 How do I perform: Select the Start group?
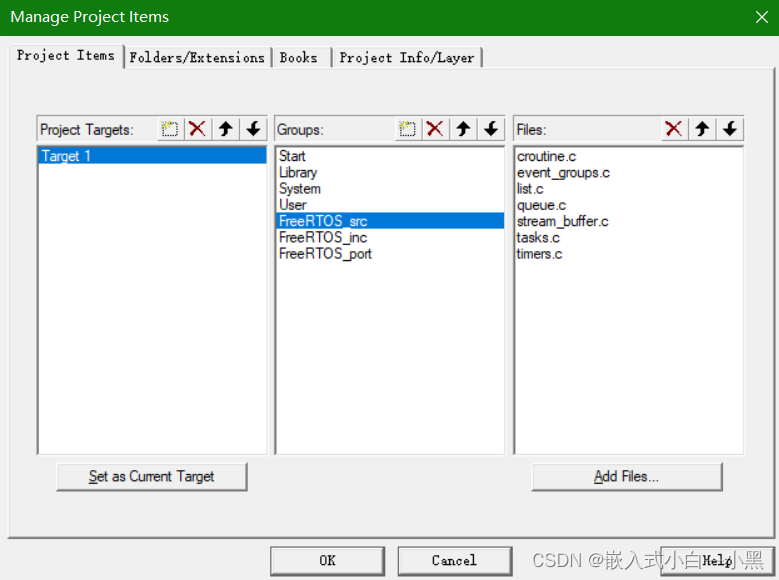pyautogui.click(x=390, y=156)
